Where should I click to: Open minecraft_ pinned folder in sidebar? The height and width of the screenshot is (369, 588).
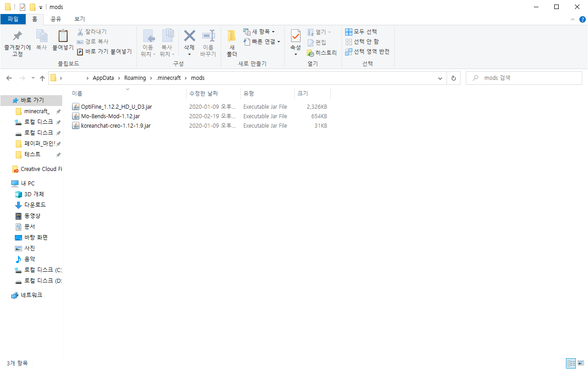tap(36, 111)
